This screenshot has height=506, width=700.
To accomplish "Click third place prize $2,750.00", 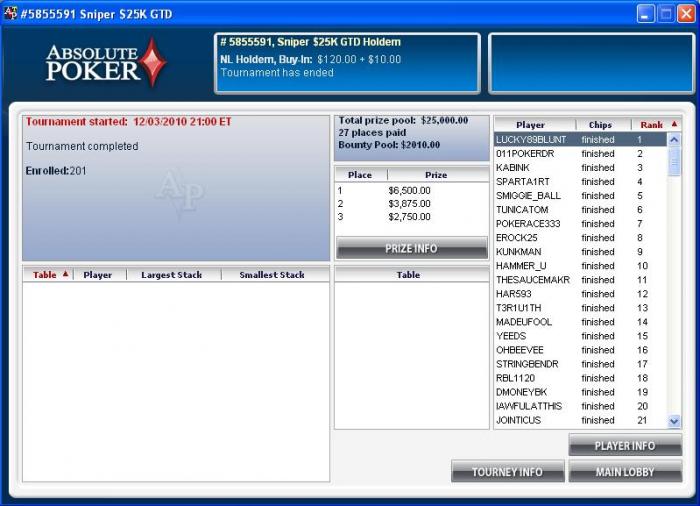I will (409, 217).
